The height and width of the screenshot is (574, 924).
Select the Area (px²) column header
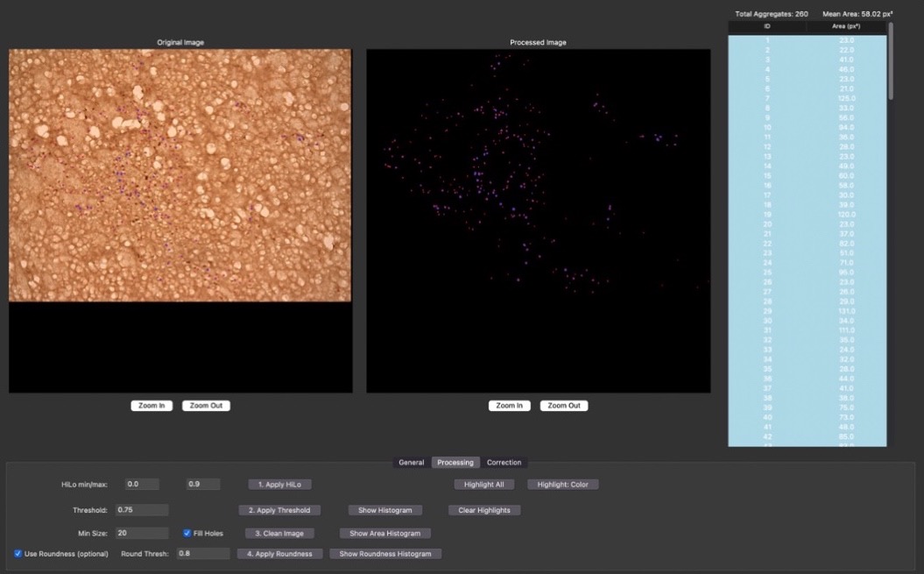pyautogui.click(x=846, y=26)
